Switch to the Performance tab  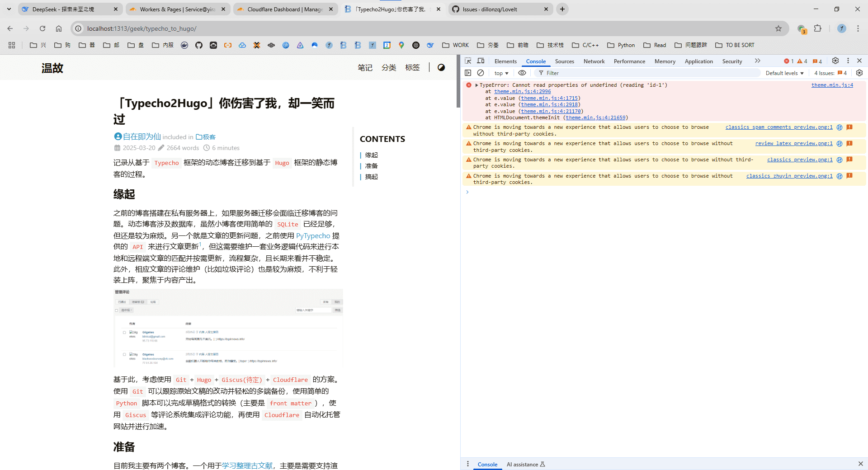click(629, 61)
